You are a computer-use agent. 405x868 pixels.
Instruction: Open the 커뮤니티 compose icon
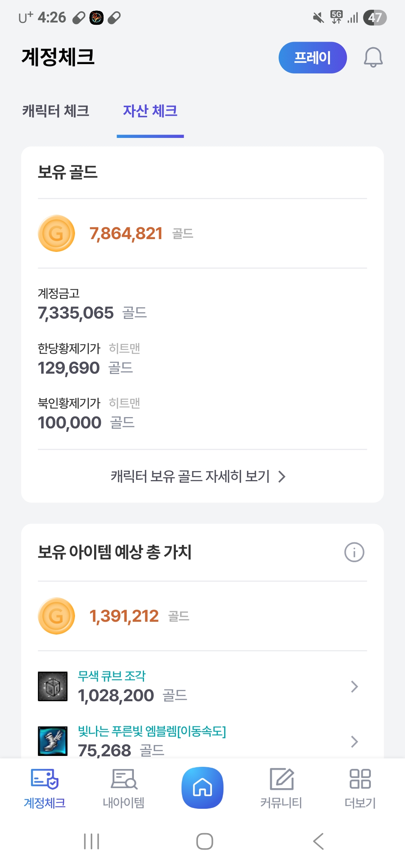[x=282, y=780]
